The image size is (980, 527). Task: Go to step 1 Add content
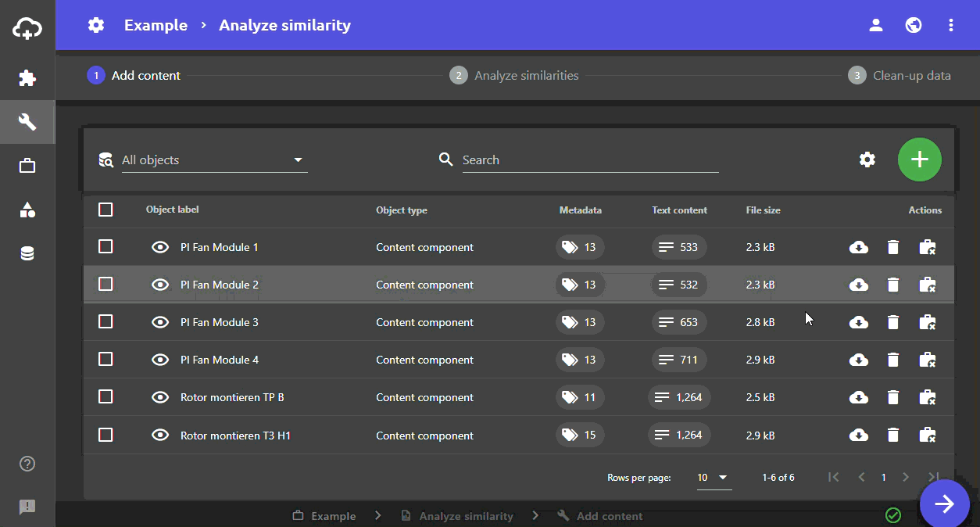coord(134,76)
